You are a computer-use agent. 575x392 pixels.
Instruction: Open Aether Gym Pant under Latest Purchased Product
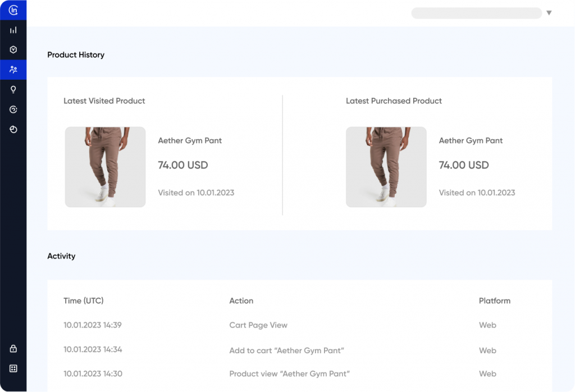tap(471, 140)
